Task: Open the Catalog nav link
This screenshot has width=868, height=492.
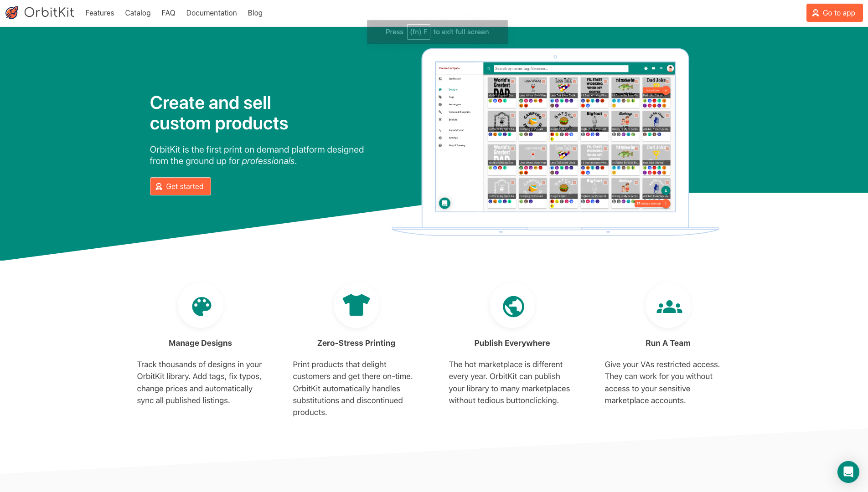Action: pyautogui.click(x=138, y=13)
